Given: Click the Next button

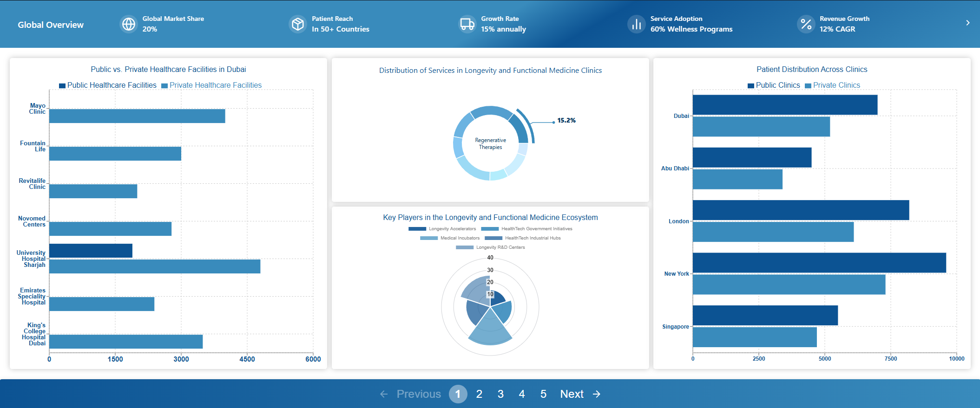Looking at the screenshot, I should pos(572,394).
